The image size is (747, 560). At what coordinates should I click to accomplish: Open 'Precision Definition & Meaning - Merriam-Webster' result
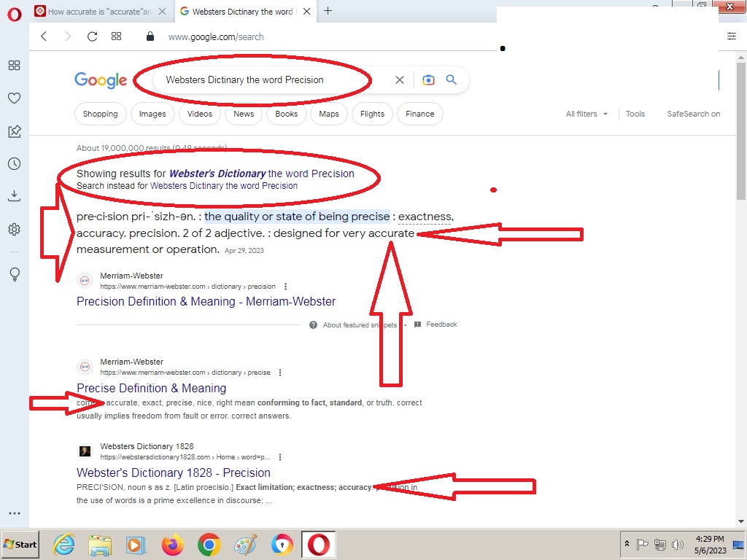click(x=206, y=301)
